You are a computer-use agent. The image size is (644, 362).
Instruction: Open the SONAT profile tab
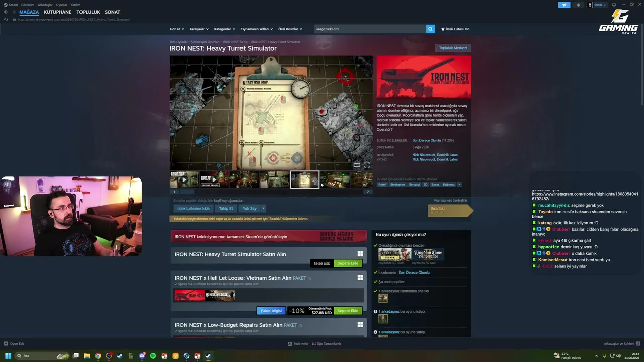tap(112, 12)
